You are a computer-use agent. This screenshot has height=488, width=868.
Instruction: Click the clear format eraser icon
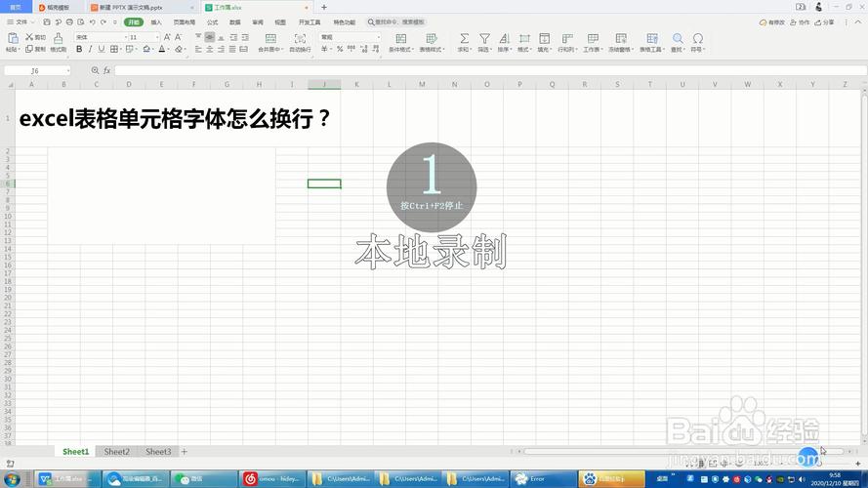coord(179,49)
